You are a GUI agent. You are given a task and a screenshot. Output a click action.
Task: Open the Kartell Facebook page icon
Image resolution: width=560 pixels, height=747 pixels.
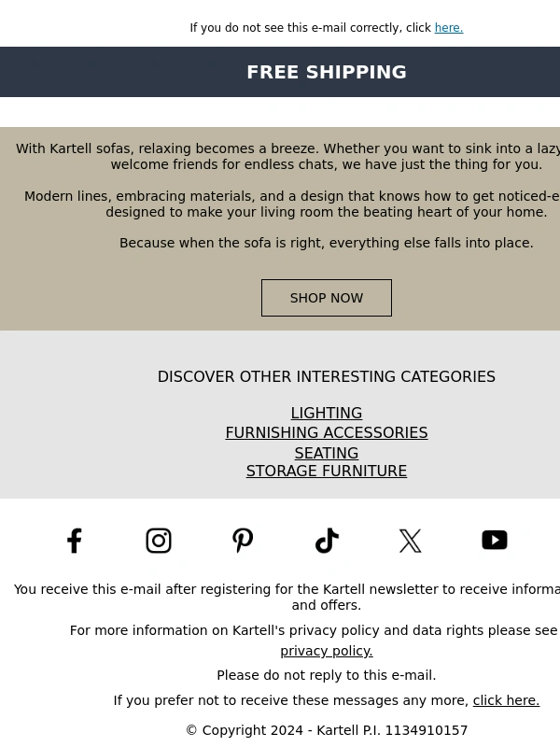75,541
